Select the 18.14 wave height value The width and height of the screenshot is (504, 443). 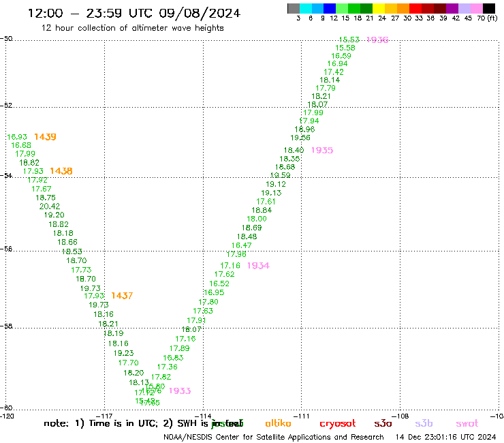click(330, 80)
